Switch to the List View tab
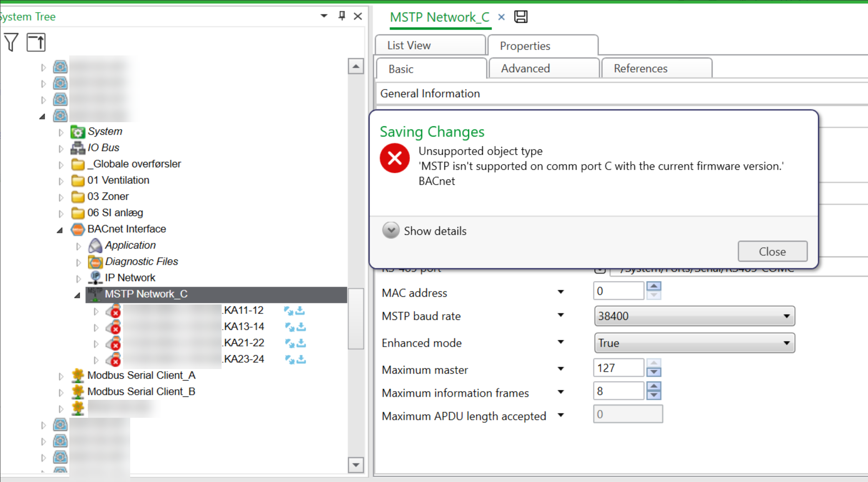 430,45
